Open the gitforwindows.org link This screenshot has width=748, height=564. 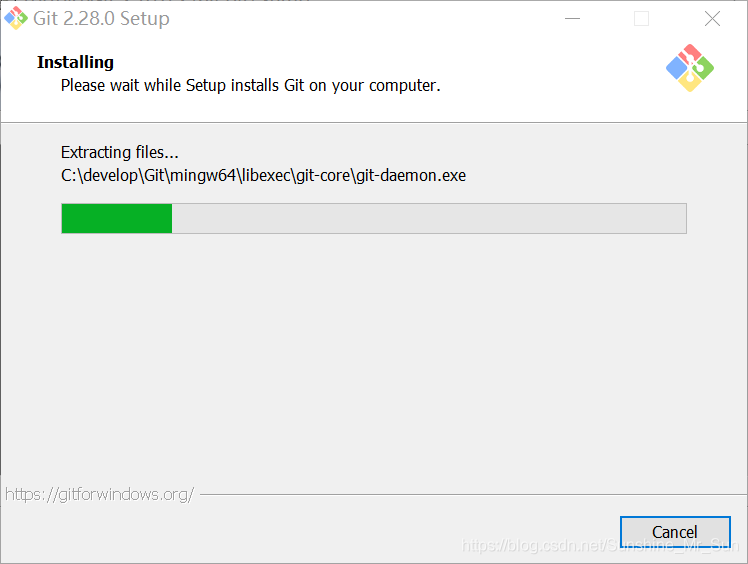tap(99, 494)
